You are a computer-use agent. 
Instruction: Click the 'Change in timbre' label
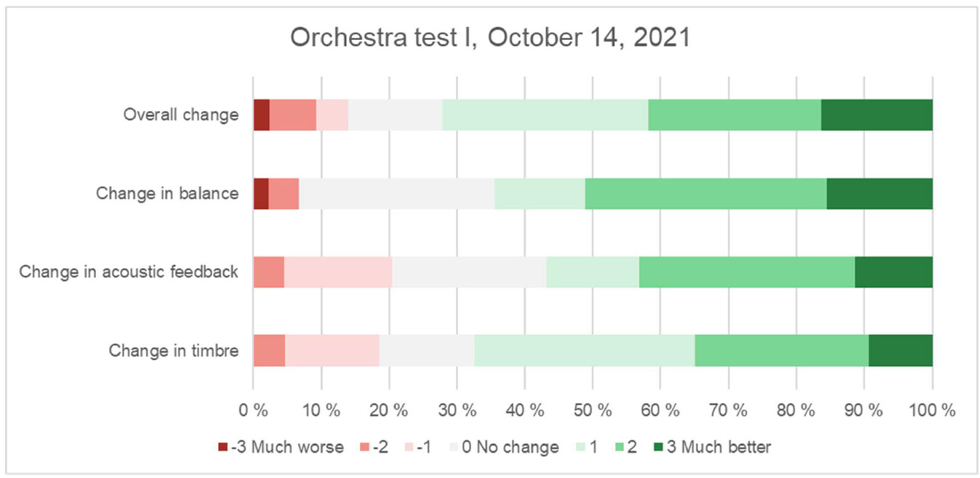tap(174, 351)
